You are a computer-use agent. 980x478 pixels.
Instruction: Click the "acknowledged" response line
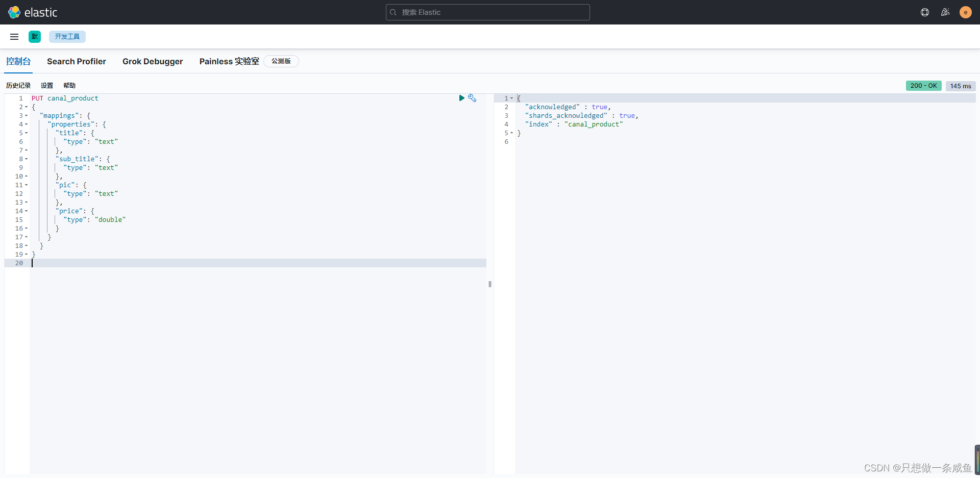[x=568, y=107]
